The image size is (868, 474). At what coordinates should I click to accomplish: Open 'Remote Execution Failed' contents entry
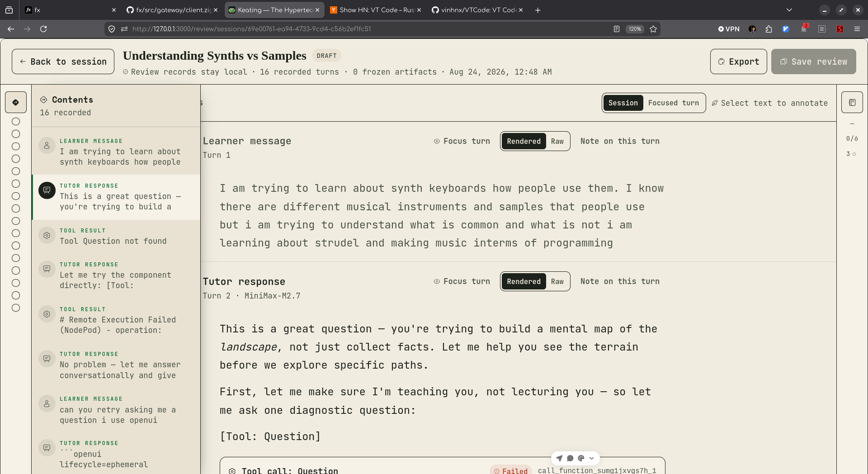116,320
